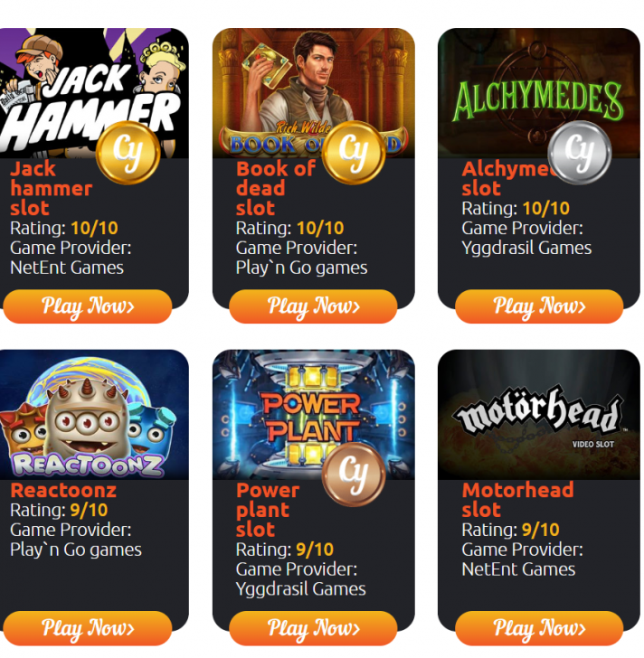Viewport: 644px width, 658px height.
Task: Click the gold coin badge on Jack Hammer
Action: coord(128,153)
